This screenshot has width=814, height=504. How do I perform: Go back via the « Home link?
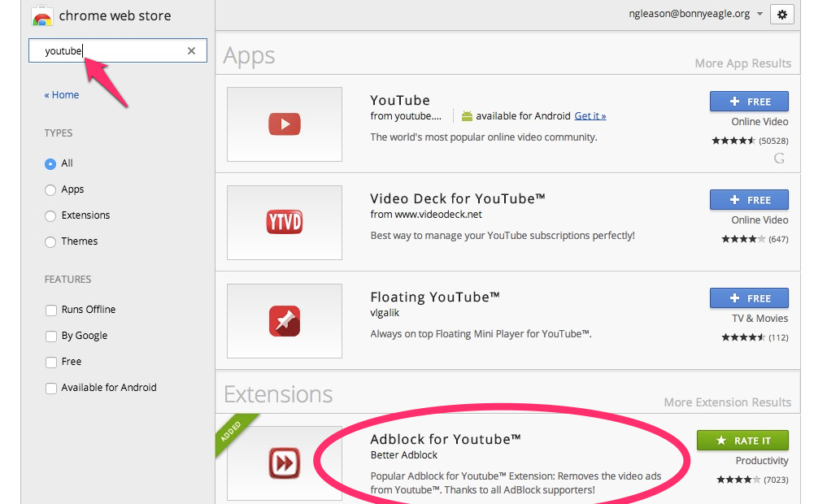pyautogui.click(x=62, y=95)
